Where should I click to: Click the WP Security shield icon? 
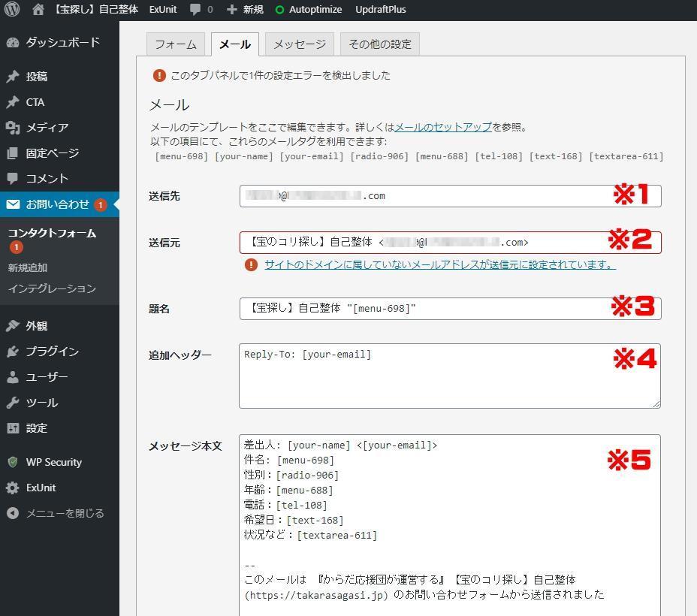(13, 462)
